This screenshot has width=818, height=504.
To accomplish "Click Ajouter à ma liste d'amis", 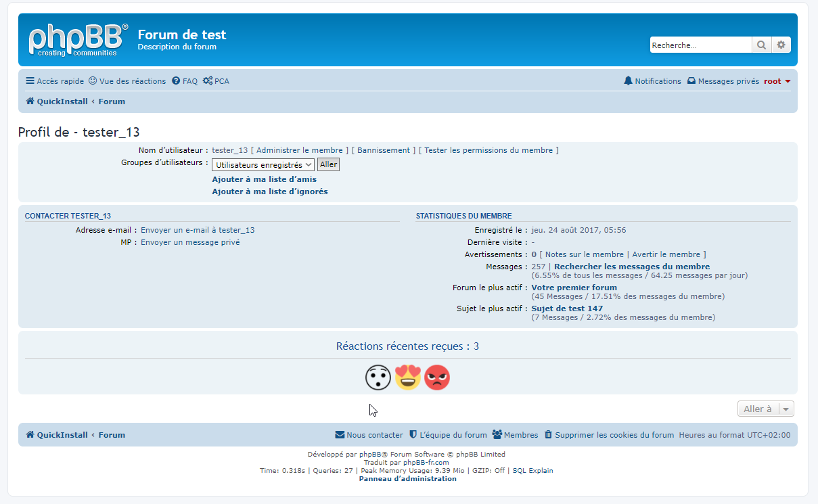I will click(264, 180).
